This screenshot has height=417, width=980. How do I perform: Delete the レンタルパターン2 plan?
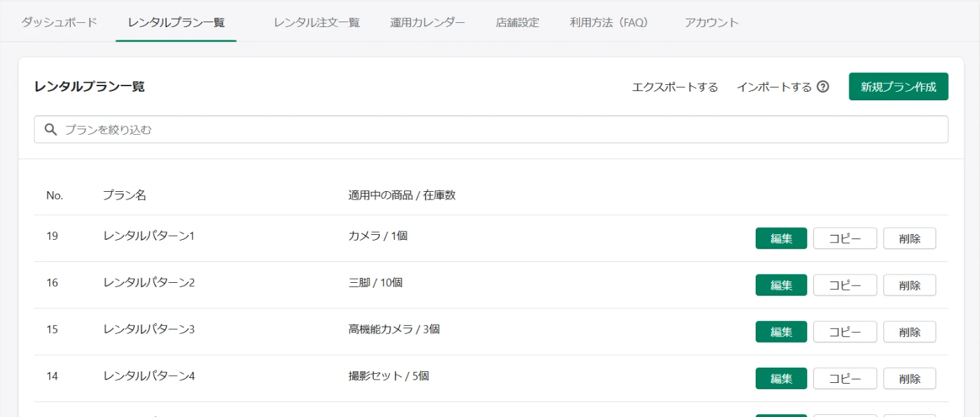click(909, 285)
